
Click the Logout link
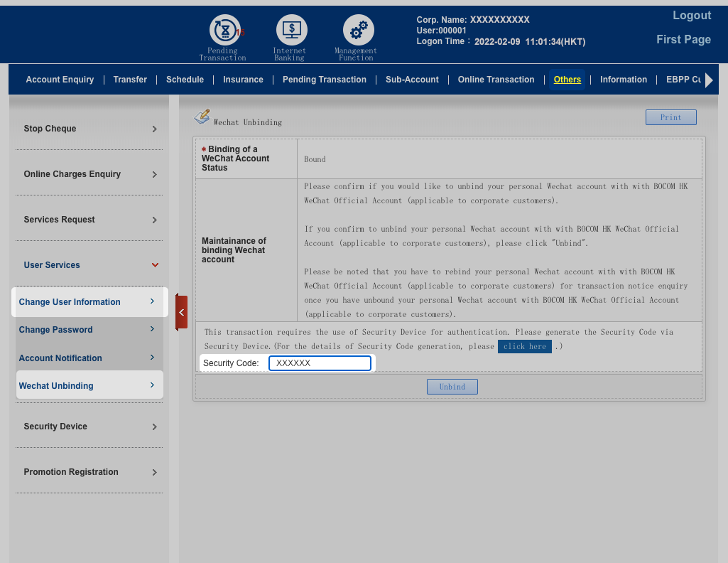(691, 16)
